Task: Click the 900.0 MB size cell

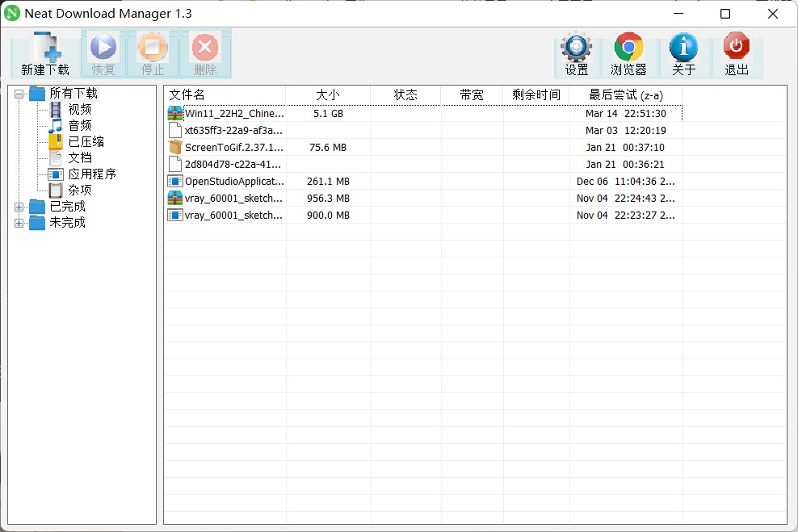Action: (328, 215)
